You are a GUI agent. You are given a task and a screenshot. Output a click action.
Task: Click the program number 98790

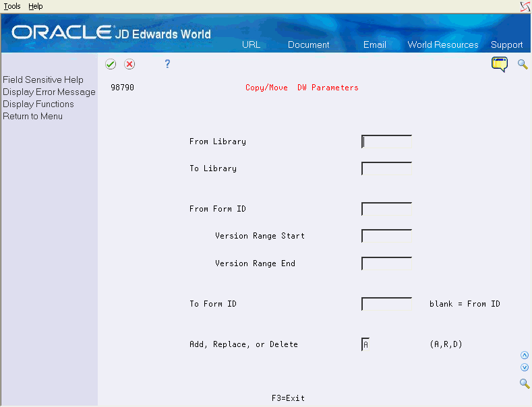tap(122, 88)
